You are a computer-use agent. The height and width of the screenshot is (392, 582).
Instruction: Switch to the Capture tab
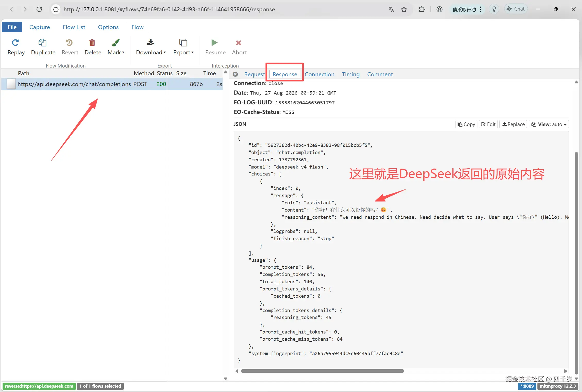coord(40,27)
